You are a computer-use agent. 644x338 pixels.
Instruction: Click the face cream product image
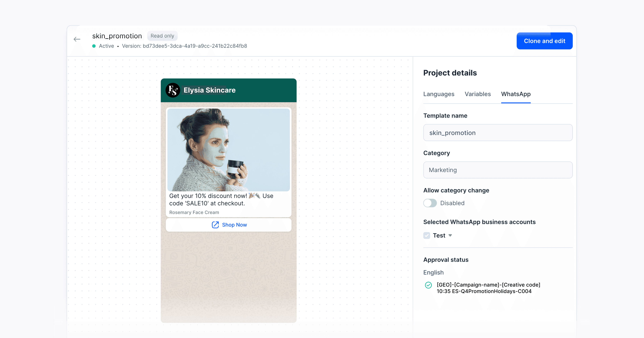coord(228,150)
